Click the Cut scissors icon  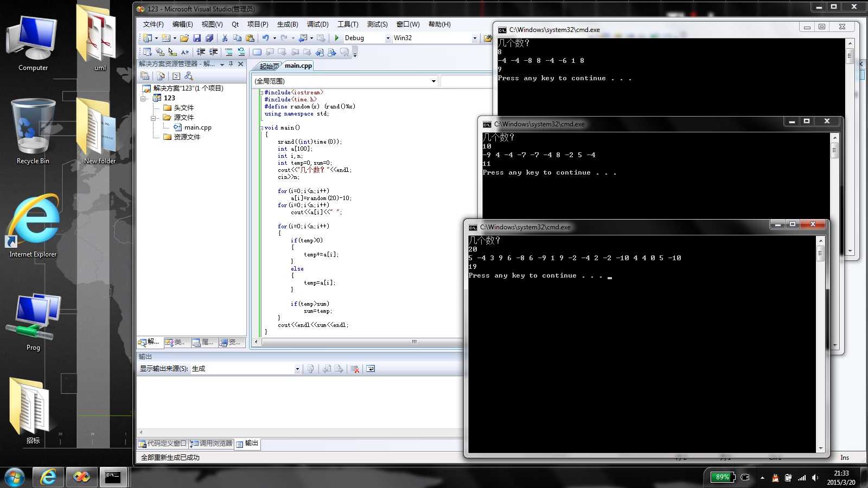(225, 38)
